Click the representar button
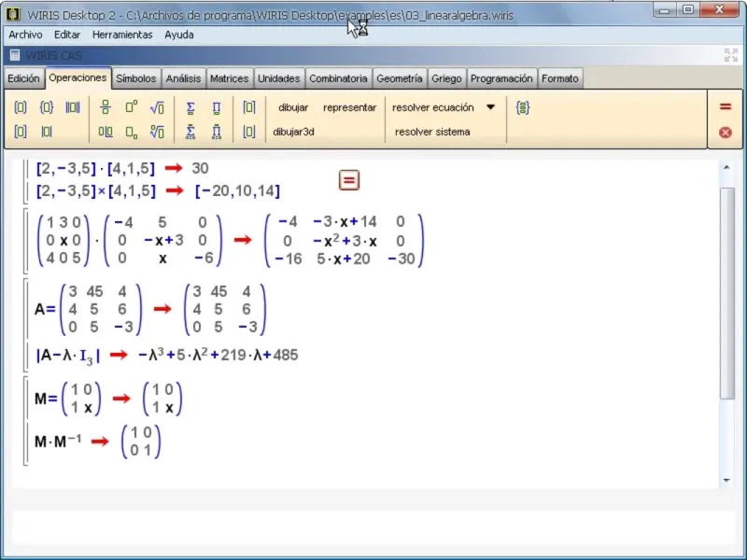Viewport: 747px width, 560px height. click(349, 107)
